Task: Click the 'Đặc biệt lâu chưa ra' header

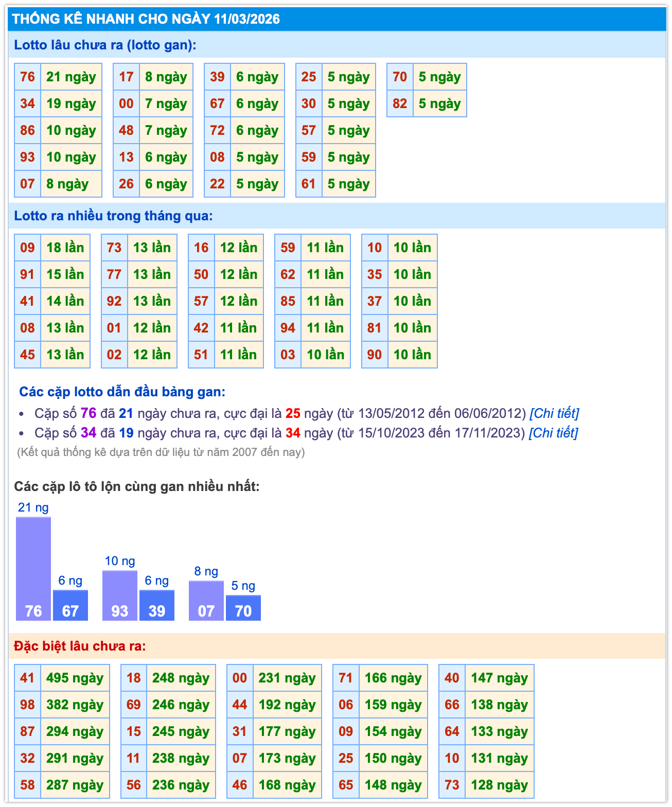Action: click(80, 646)
